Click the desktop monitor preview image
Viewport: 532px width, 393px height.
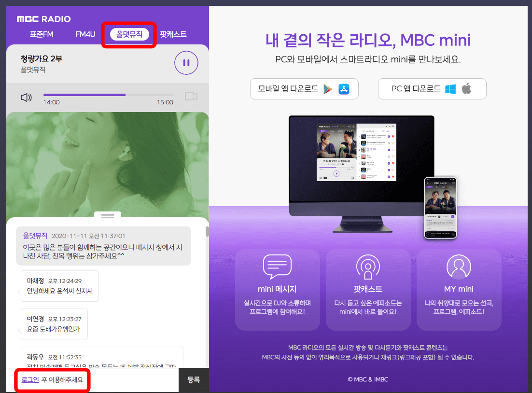361,174
